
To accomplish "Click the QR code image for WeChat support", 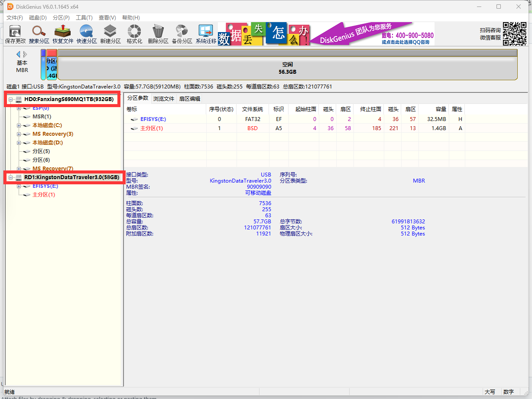I will (515, 34).
